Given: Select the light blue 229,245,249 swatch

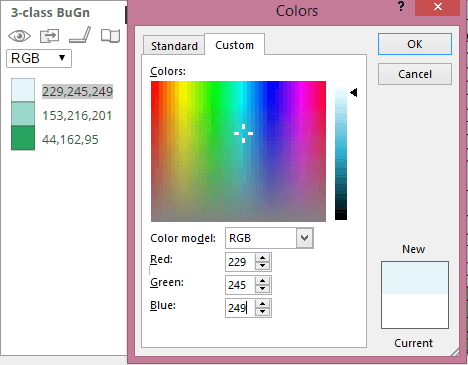Looking at the screenshot, I should (23, 90).
